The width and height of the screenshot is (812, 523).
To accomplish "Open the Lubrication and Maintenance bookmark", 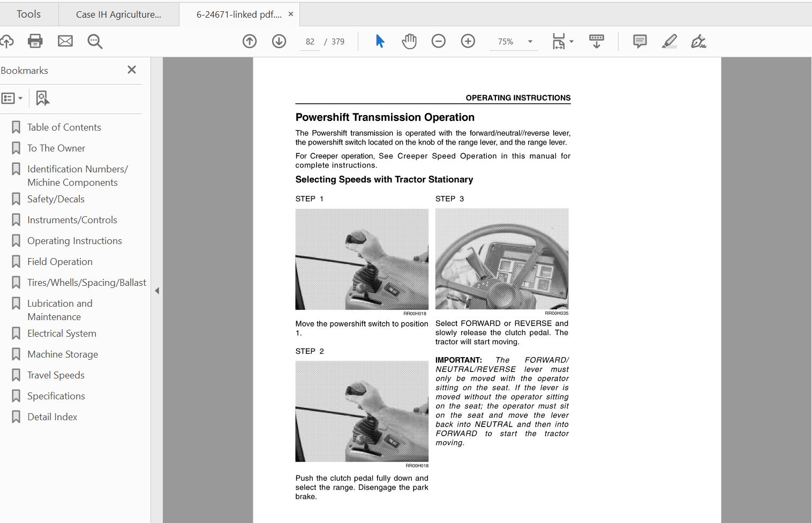I will point(60,310).
